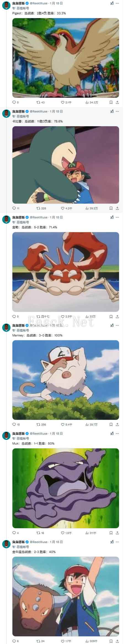Reply to the Pigeot tweet
The height and width of the screenshot is (644, 124).
click(16, 102)
